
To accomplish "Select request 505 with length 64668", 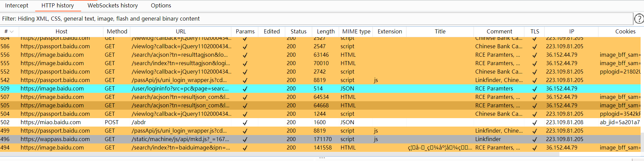I will 321,105.
